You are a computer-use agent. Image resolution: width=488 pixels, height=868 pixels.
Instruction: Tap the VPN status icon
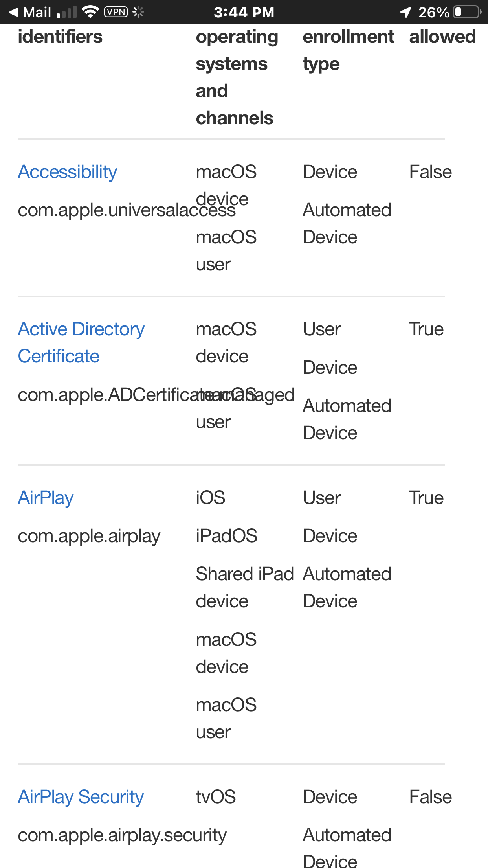click(x=116, y=12)
